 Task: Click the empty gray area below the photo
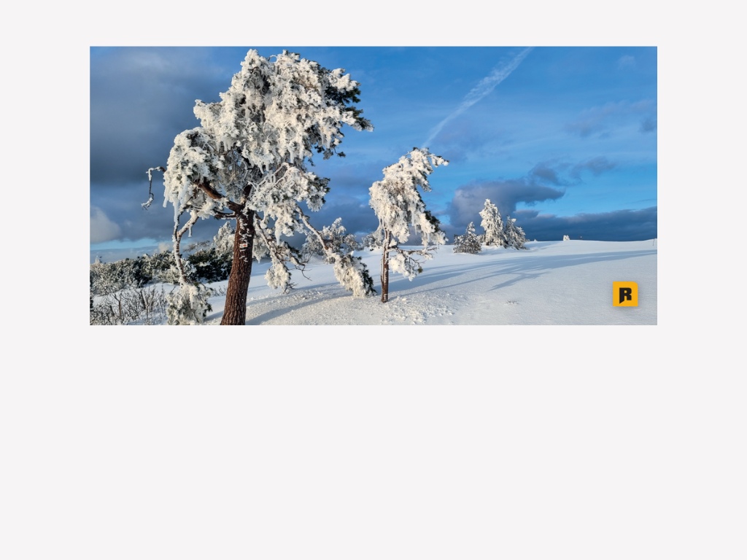pos(373,443)
